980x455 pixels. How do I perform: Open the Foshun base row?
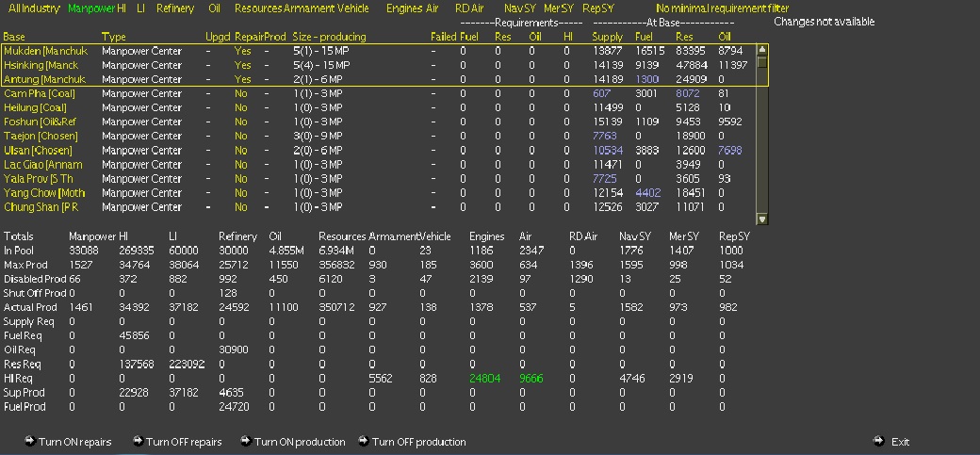40,122
